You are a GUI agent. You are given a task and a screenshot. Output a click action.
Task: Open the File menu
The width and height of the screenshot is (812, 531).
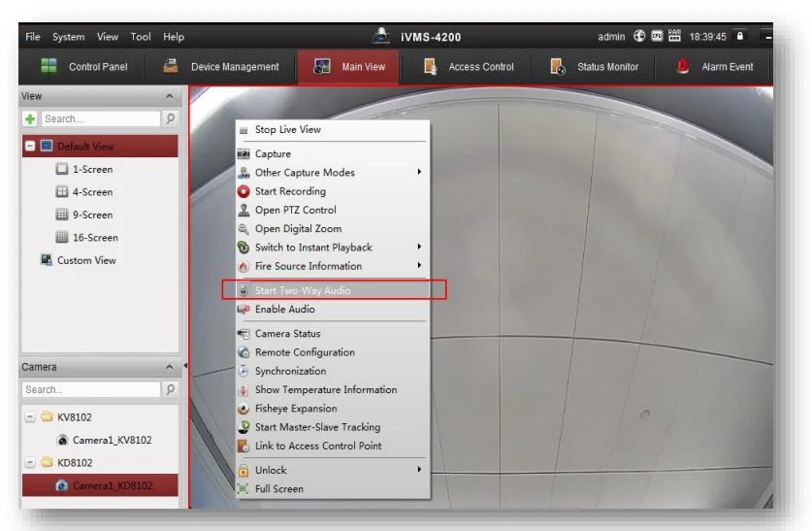(33, 37)
